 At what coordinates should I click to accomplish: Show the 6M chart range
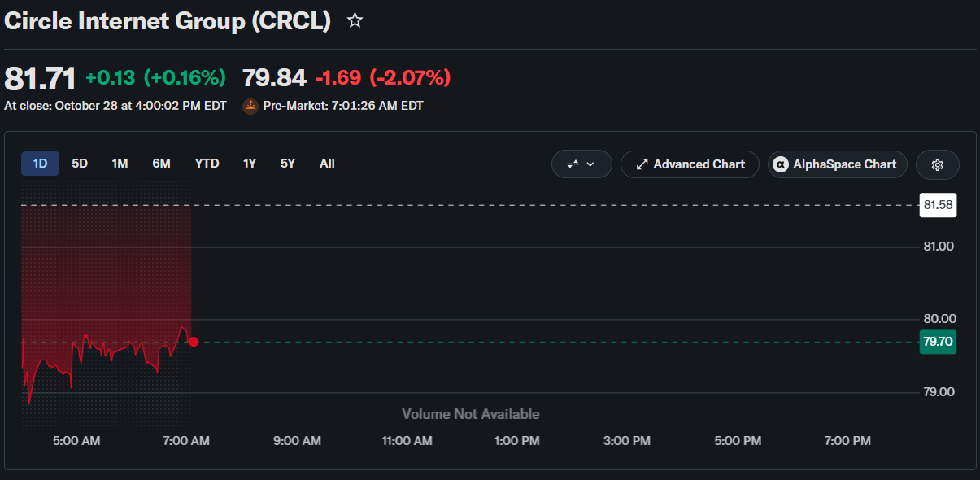[161, 164]
